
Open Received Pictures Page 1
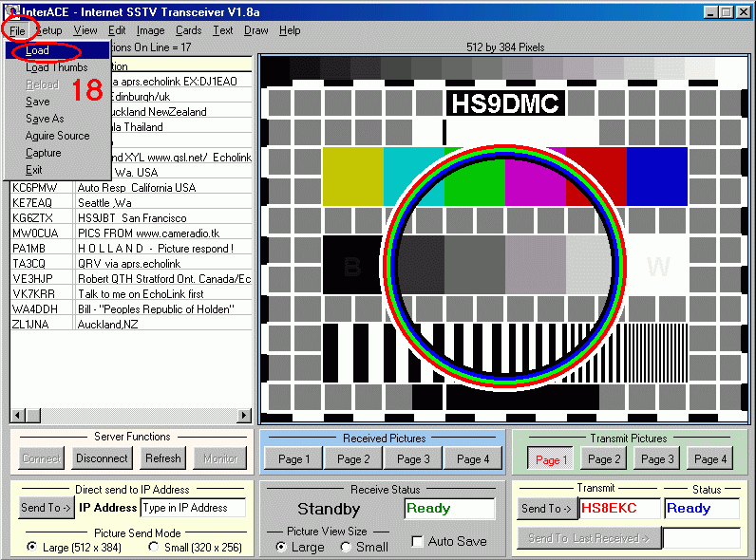pos(293,459)
